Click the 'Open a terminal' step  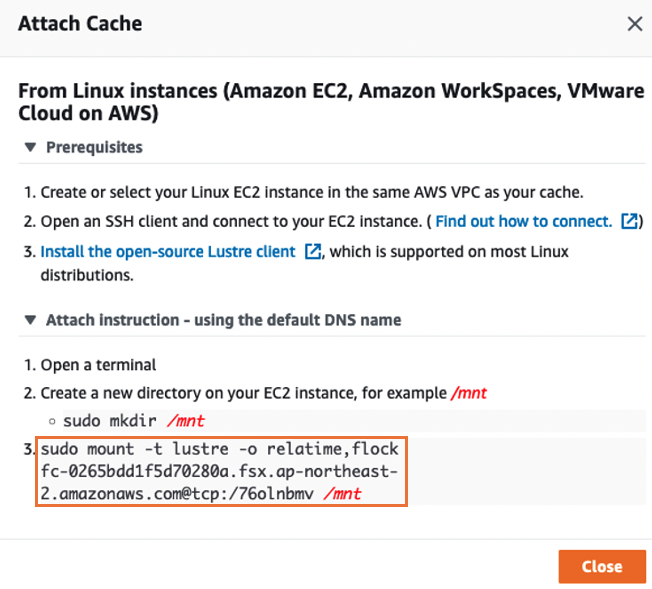[x=98, y=365]
